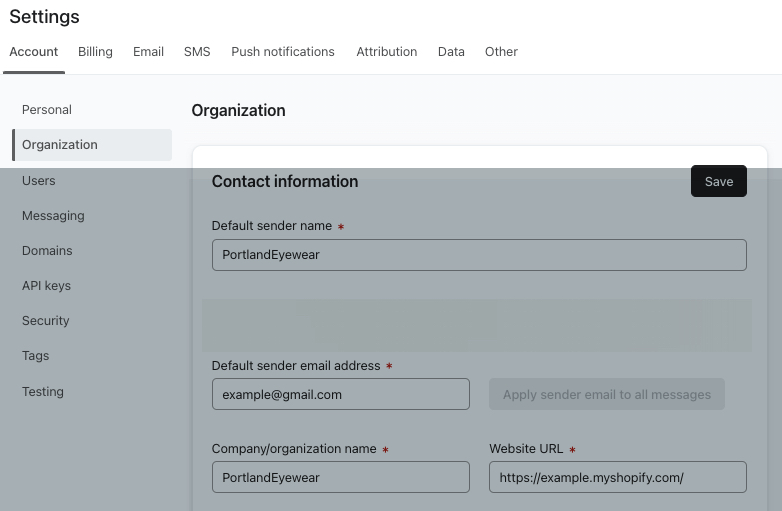Open Personal in the sidebar
The width and height of the screenshot is (782, 511).
click(x=47, y=110)
